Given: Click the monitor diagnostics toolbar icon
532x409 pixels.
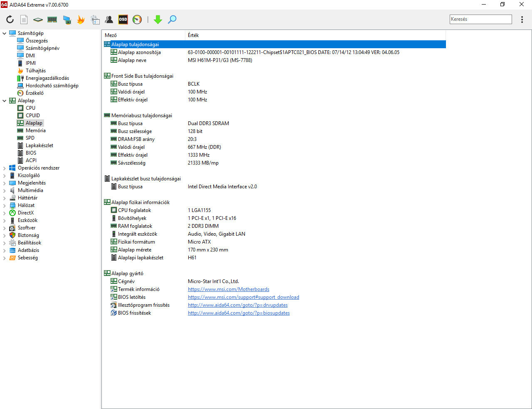Looking at the screenshot, I should coord(95,19).
